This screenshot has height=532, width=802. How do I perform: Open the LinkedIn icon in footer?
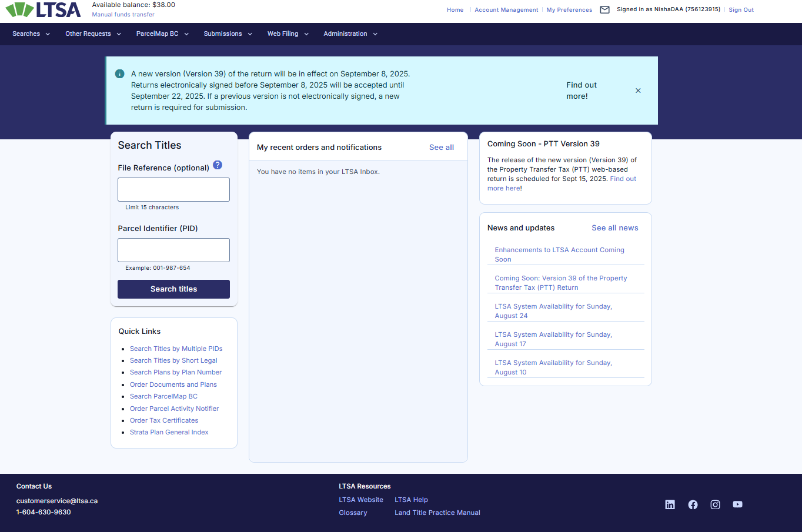(x=670, y=504)
